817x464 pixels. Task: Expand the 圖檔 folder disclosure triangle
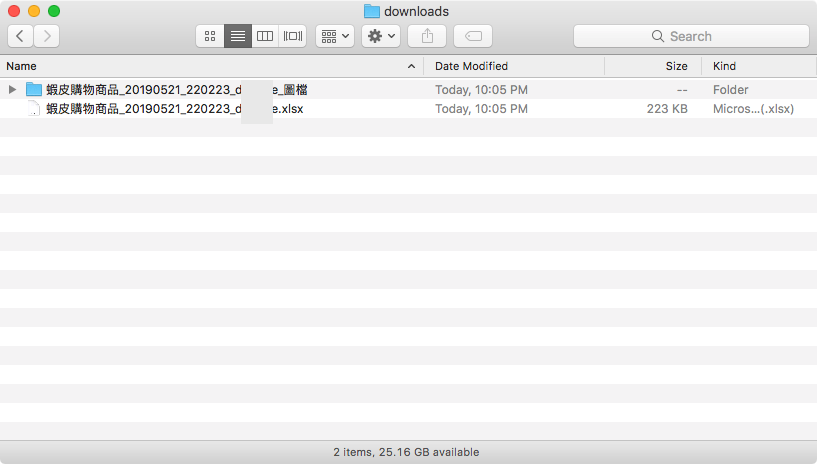tap(12, 90)
